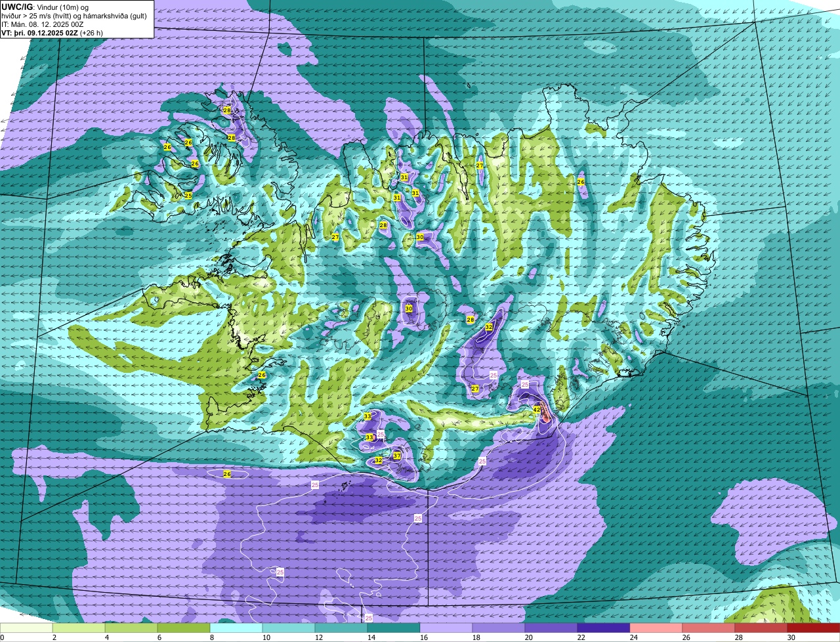Pick the dark red swatch above 30
The height and width of the screenshot is (642, 840).
[814, 628]
